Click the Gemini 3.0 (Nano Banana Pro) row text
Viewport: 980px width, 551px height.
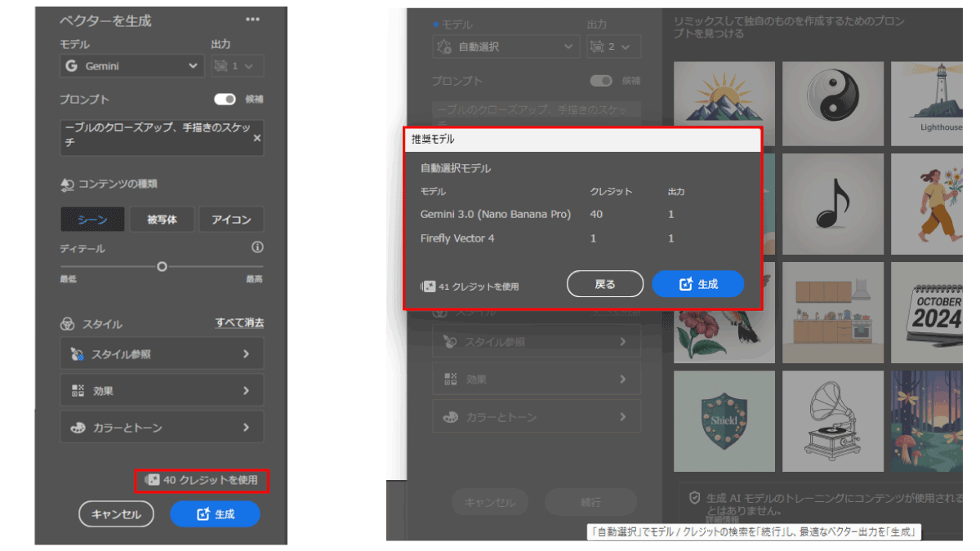click(x=496, y=214)
